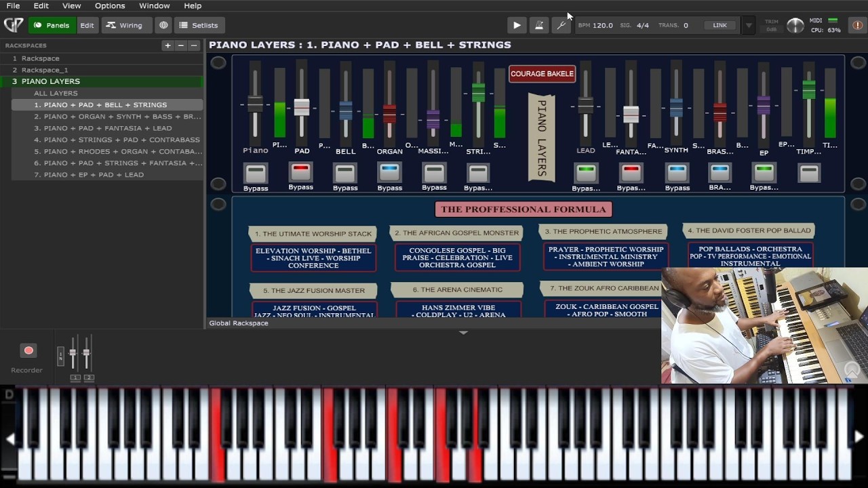
Task: Open the Wiring view
Action: (x=125, y=25)
